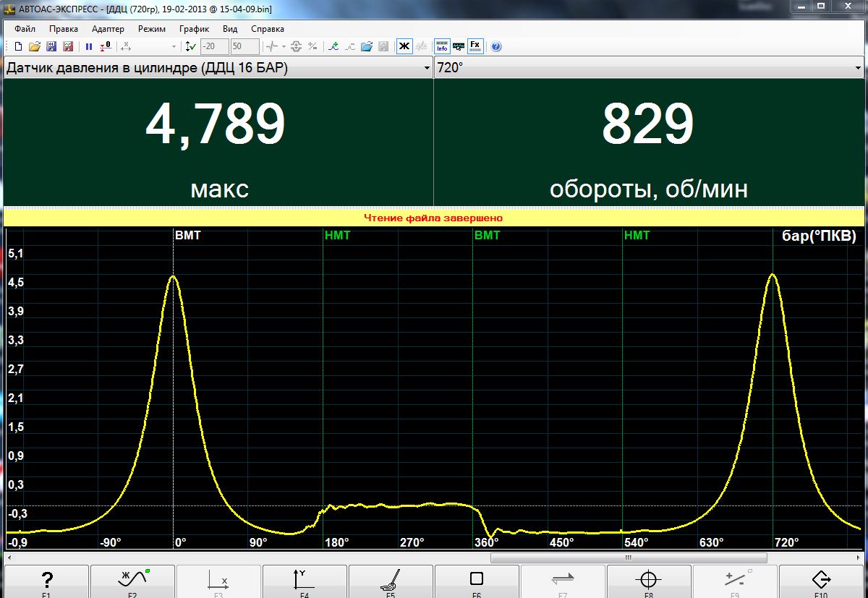
Task: Click the new file icon in toolbar
Action: 19,46
